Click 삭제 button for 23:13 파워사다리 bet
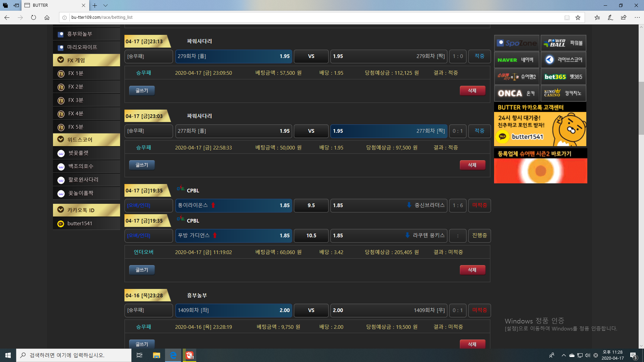Image resolution: width=644 pixels, height=362 pixels. 472,90
